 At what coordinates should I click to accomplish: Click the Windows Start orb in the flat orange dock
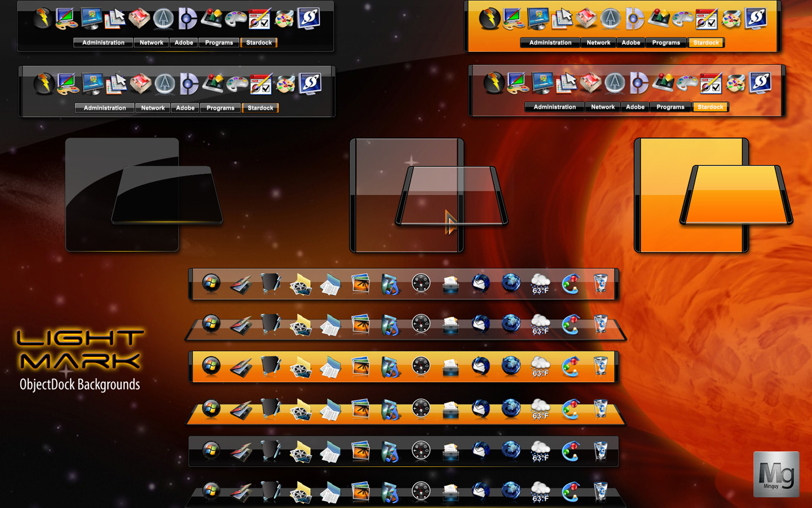[x=211, y=366]
